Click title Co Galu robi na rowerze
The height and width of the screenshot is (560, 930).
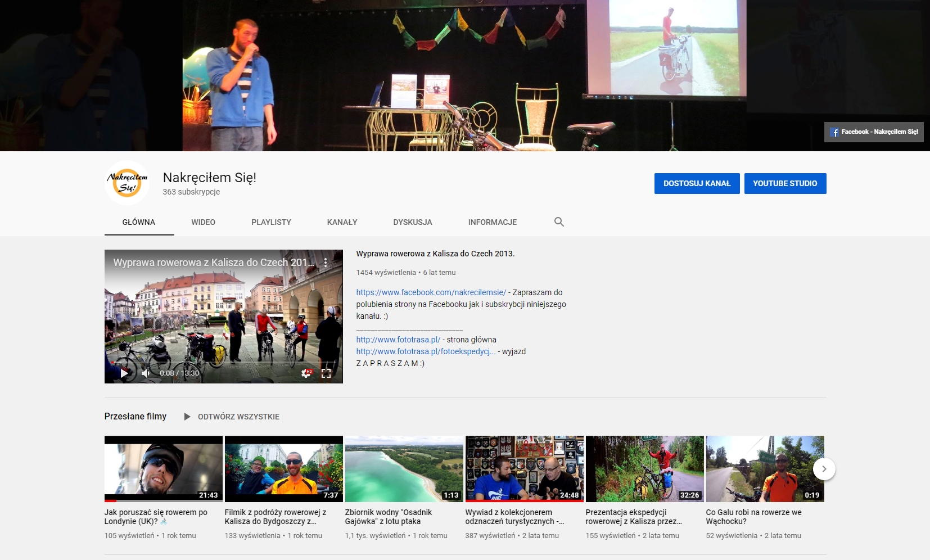[x=754, y=517]
